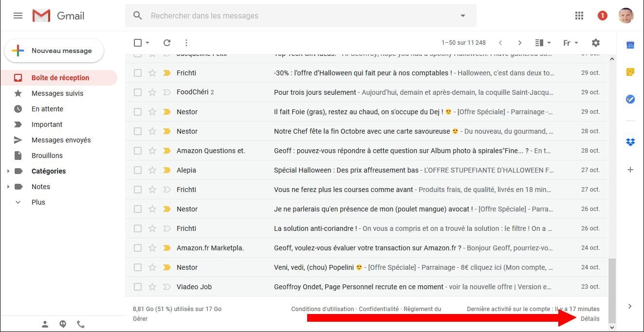This screenshot has height=332, width=644.
Task: Open the Confidentialité link
Action: point(379,309)
